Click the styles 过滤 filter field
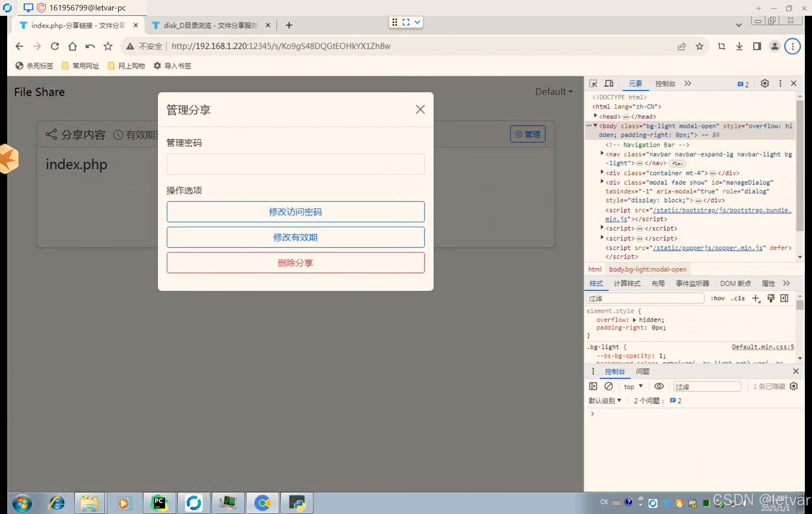The width and height of the screenshot is (812, 514). tap(645, 298)
